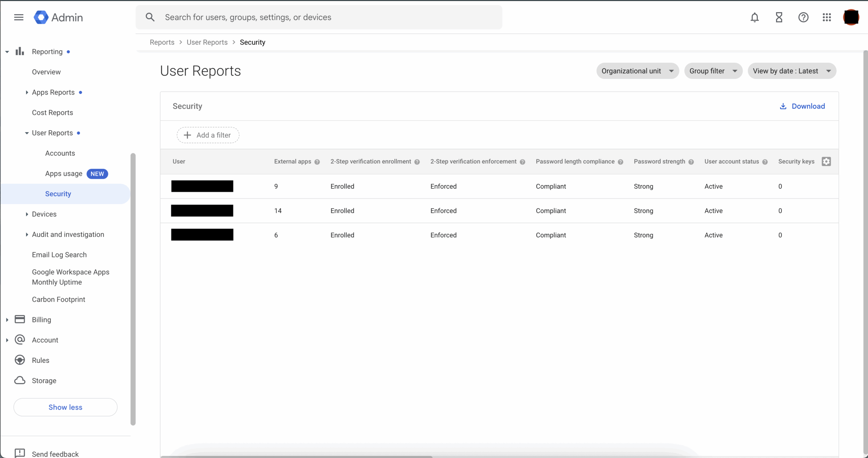Screen dimensions: 868x458
Task: Click the Storage sidebar label
Action: point(44,380)
